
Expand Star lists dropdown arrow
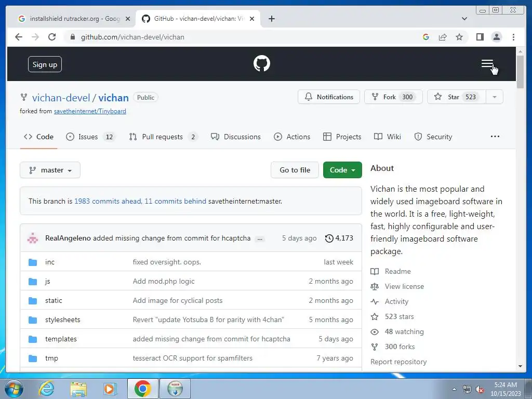(x=495, y=97)
